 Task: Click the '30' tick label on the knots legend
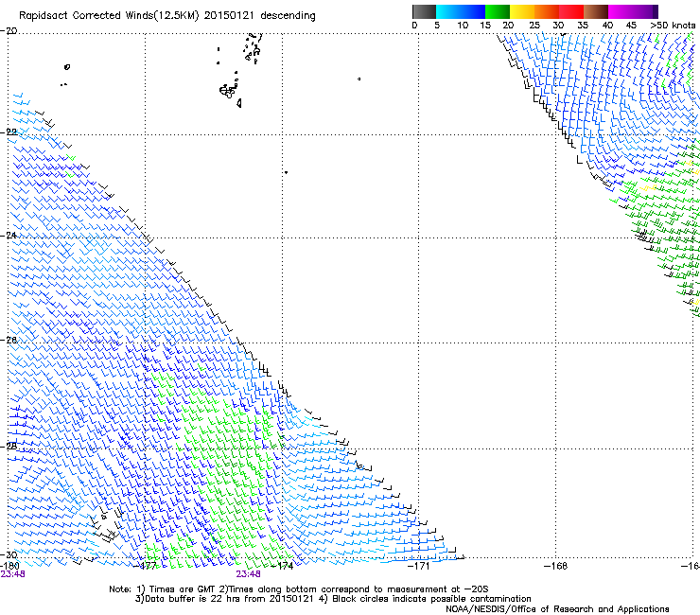tap(558, 26)
